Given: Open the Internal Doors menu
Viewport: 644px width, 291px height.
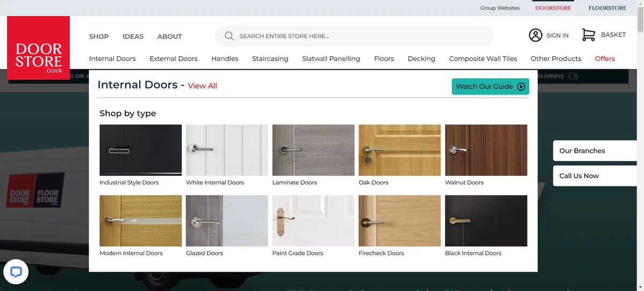Looking at the screenshot, I should click(x=112, y=58).
